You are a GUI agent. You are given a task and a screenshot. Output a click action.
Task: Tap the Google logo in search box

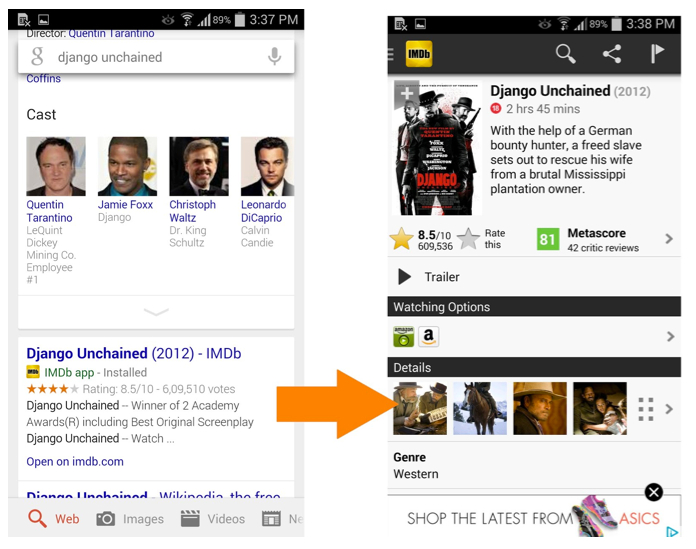pyautogui.click(x=37, y=57)
